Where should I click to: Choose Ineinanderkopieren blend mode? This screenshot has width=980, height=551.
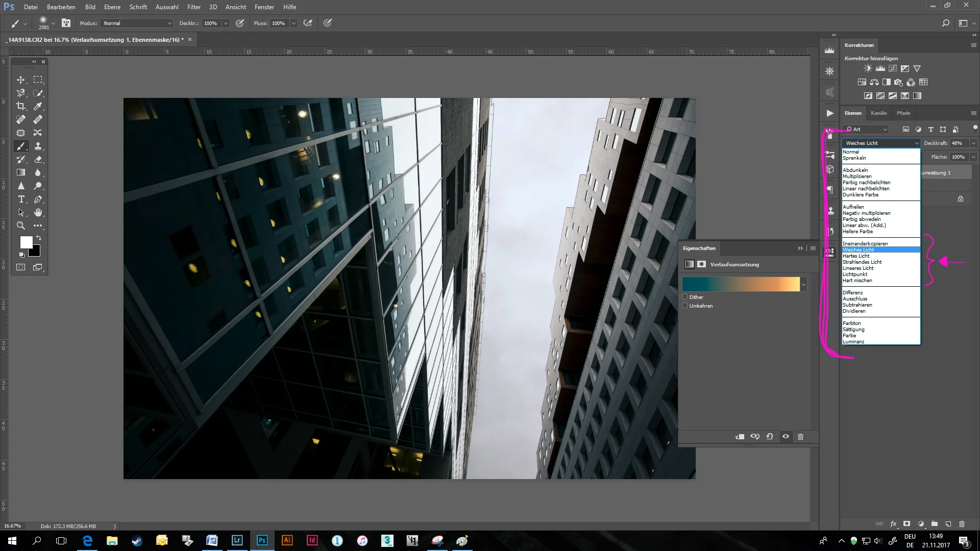pos(881,244)
